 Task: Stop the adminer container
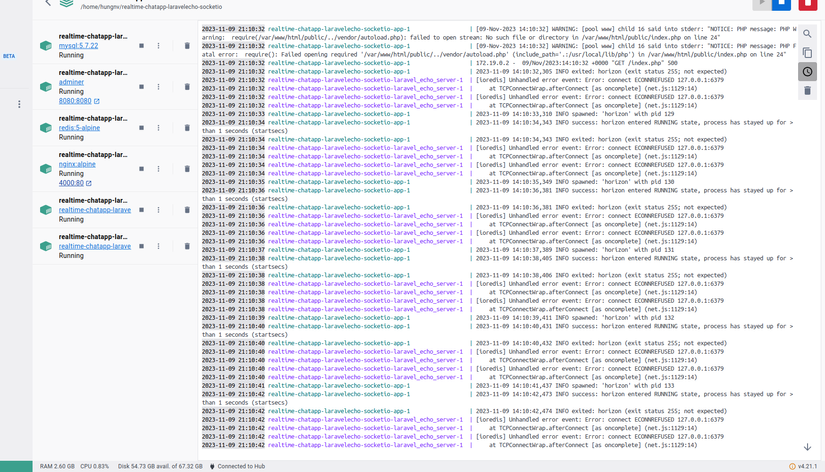tap(141, 87)
